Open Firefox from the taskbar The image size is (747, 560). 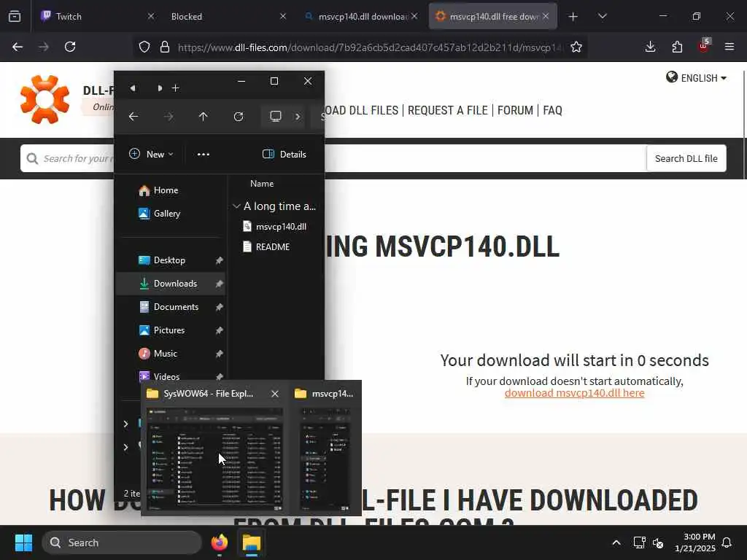pyautogui.click(x=219, y=542)
